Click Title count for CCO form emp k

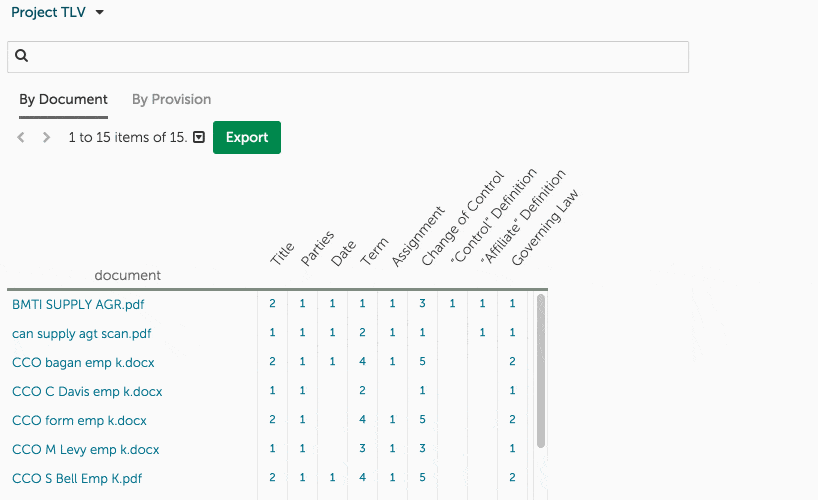click(272, 419)
